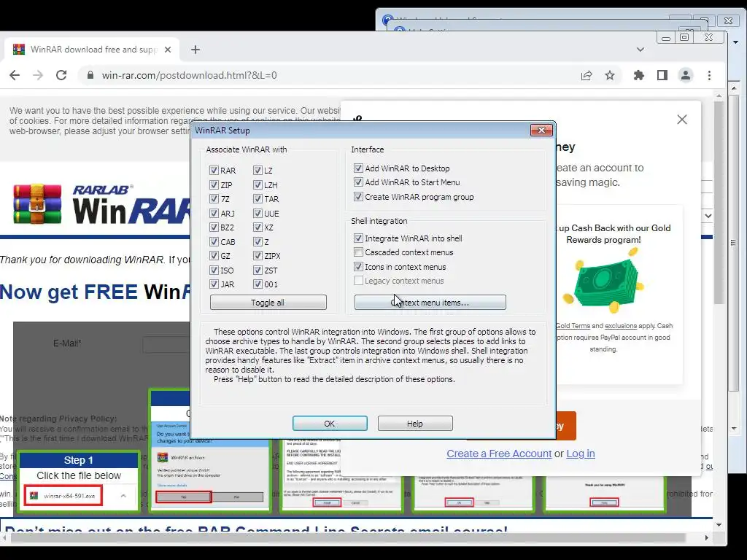
Task: Click the tab search chevron in Chrome
Action: pyautogui.click(x=640, y=50)
